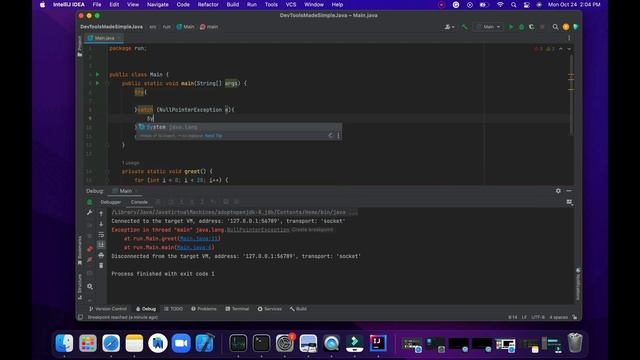Open the Build tool window
Screen dimensions: 640x360
[x=298, y=309]
